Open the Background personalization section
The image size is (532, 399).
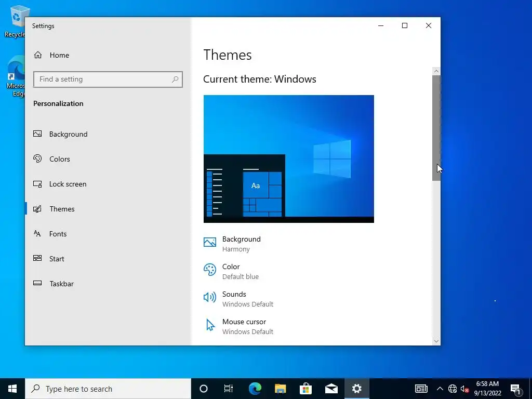[60, 134]
